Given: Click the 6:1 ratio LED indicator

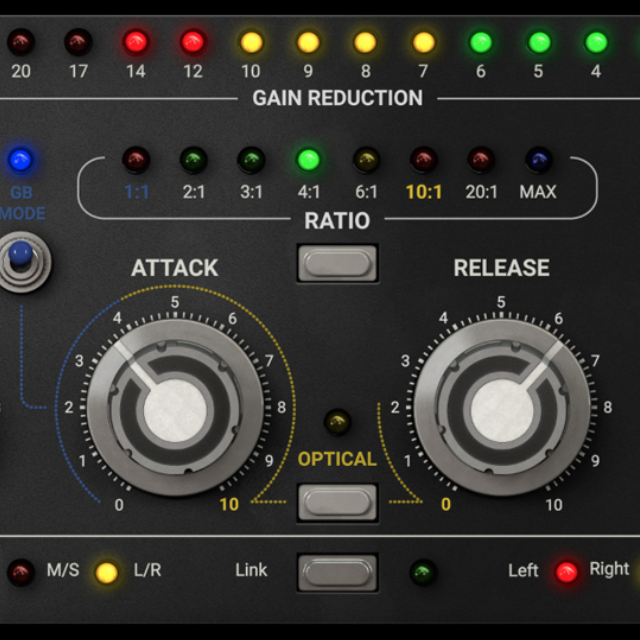Looking at the screenshot, I should pyautogui.click(x=366, y=159).
